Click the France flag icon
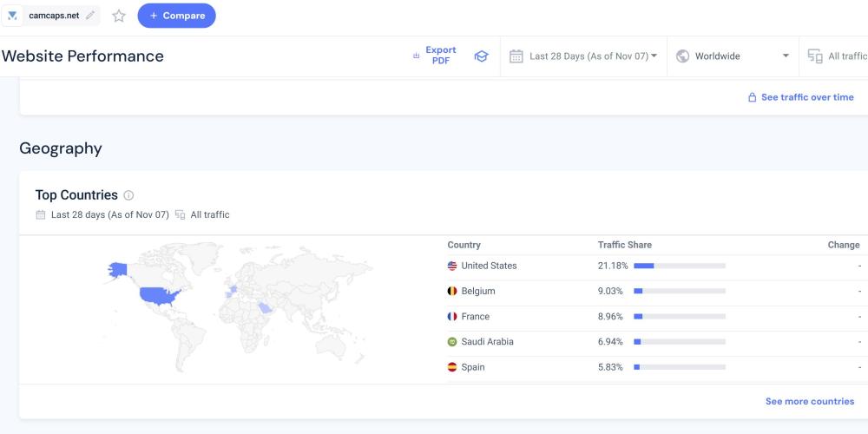Viewport: 868px width, 434px height. click(452, 317)
